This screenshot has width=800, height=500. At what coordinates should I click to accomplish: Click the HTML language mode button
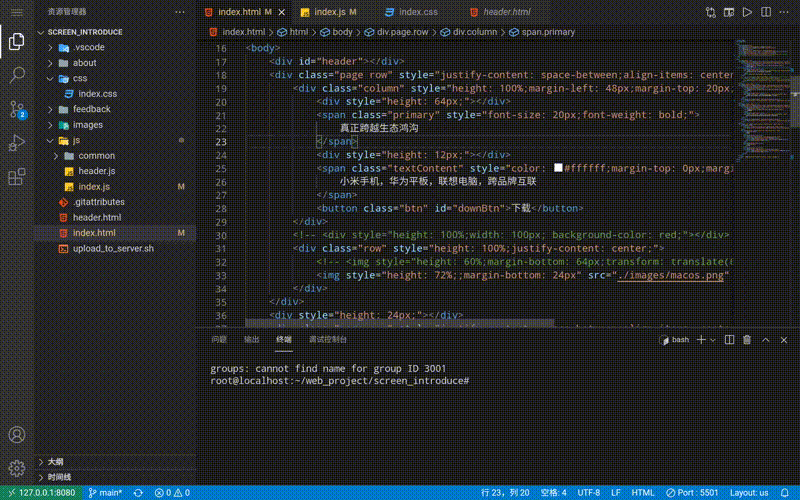pyautogui.click(x=643, y=493)
